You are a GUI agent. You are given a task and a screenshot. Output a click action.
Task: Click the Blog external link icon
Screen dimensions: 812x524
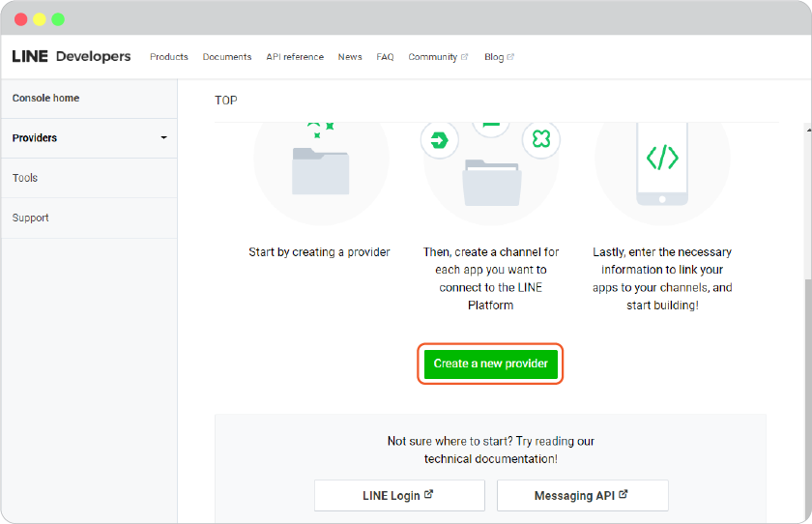[510, 57]
